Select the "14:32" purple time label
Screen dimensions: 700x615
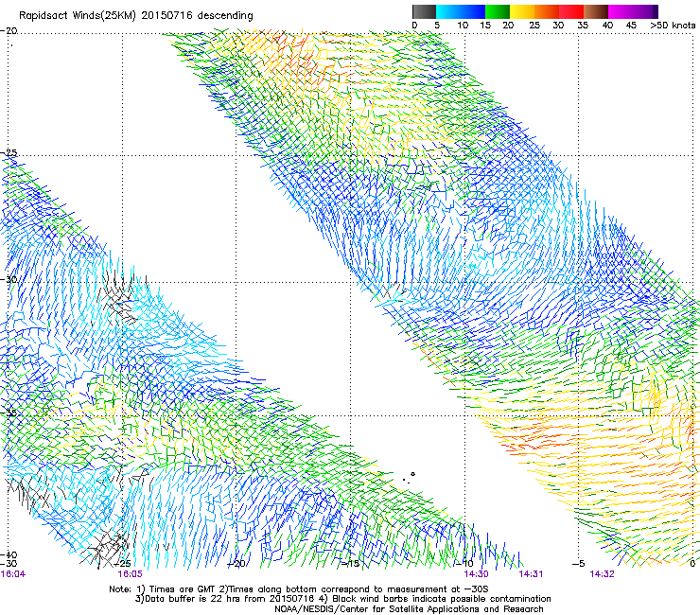click(602, 574)
